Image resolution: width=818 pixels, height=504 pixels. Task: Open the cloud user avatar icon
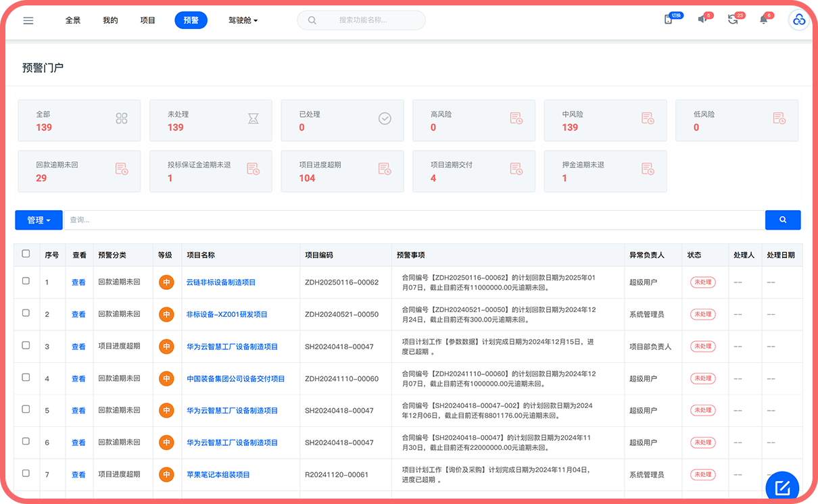click(x=799, y=20)
